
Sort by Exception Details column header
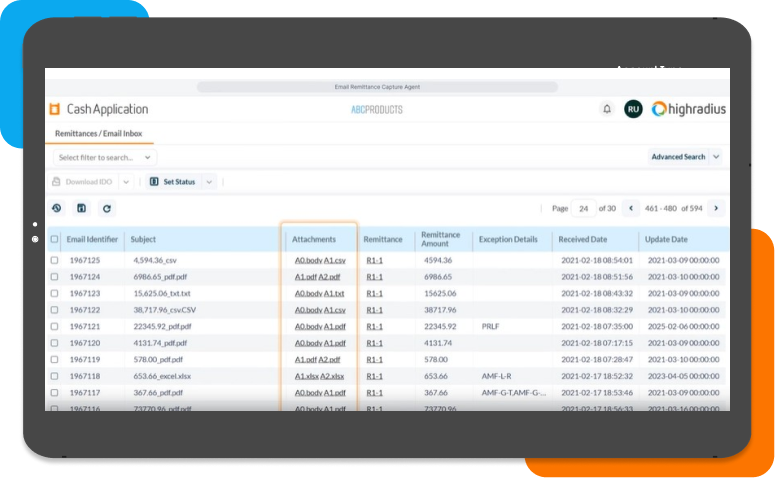pyautogui.click(x=508, y=239)
